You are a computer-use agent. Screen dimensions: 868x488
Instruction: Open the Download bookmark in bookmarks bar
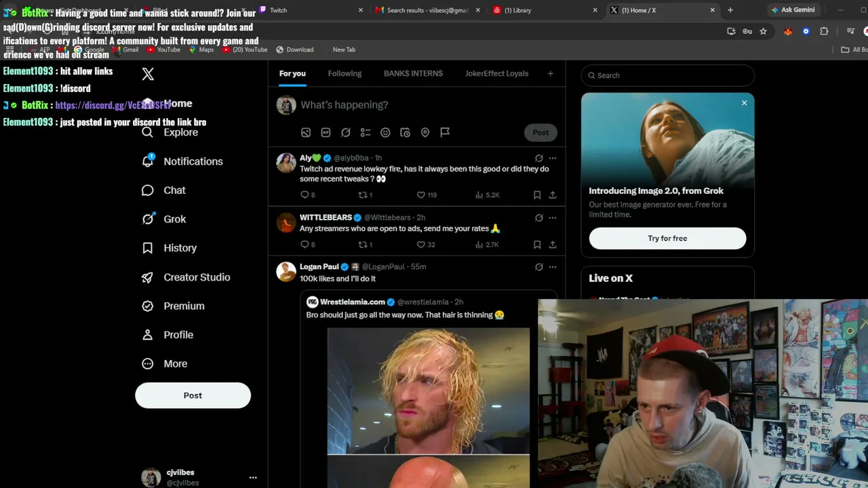(x=294, y=49)
